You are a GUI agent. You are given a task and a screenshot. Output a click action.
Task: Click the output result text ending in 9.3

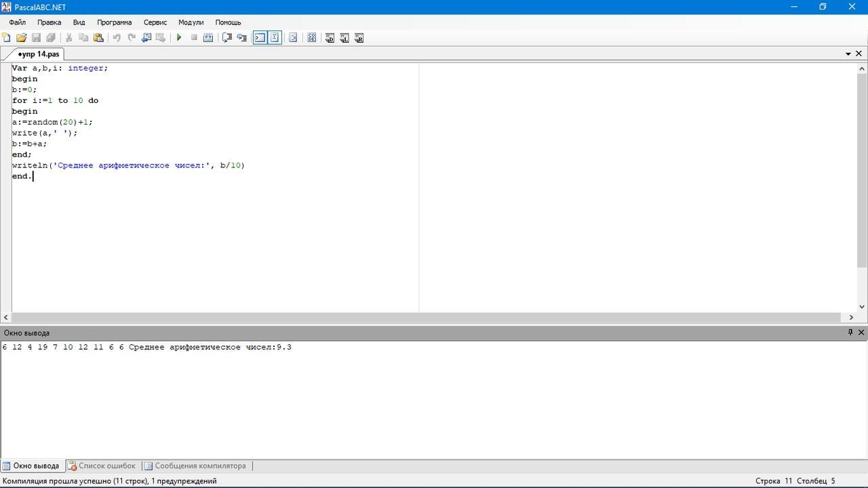click(x=146, y=347)
